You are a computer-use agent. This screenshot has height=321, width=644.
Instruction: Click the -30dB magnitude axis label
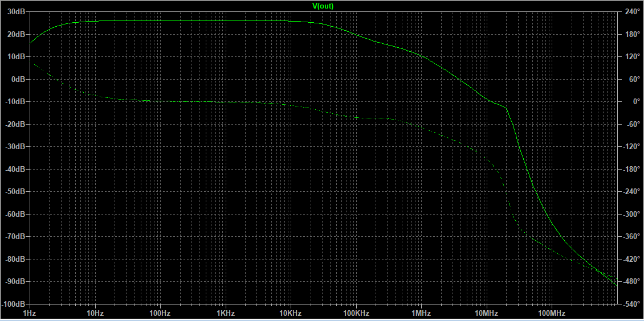pos(15,147)
